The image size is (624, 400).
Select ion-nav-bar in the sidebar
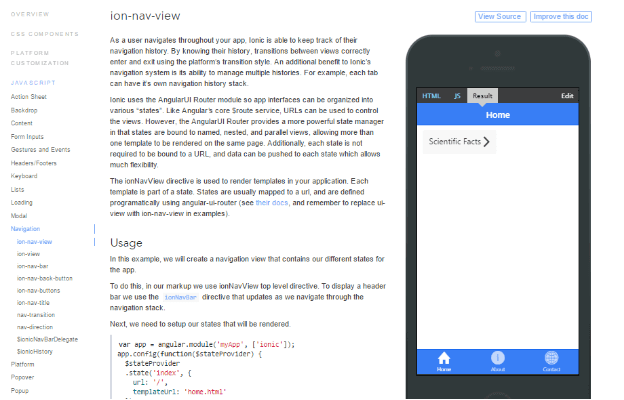click(x=32, y=266)
